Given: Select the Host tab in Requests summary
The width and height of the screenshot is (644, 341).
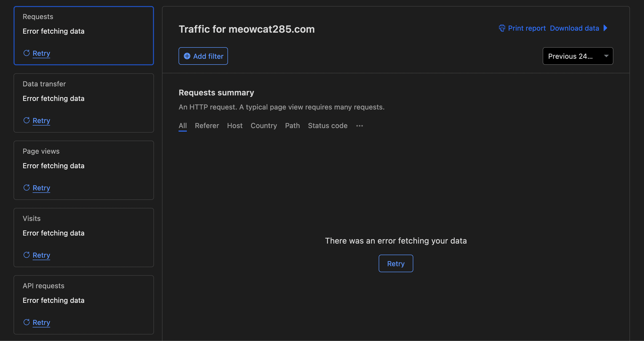Looking at the screenshot, I should (235, 126).
